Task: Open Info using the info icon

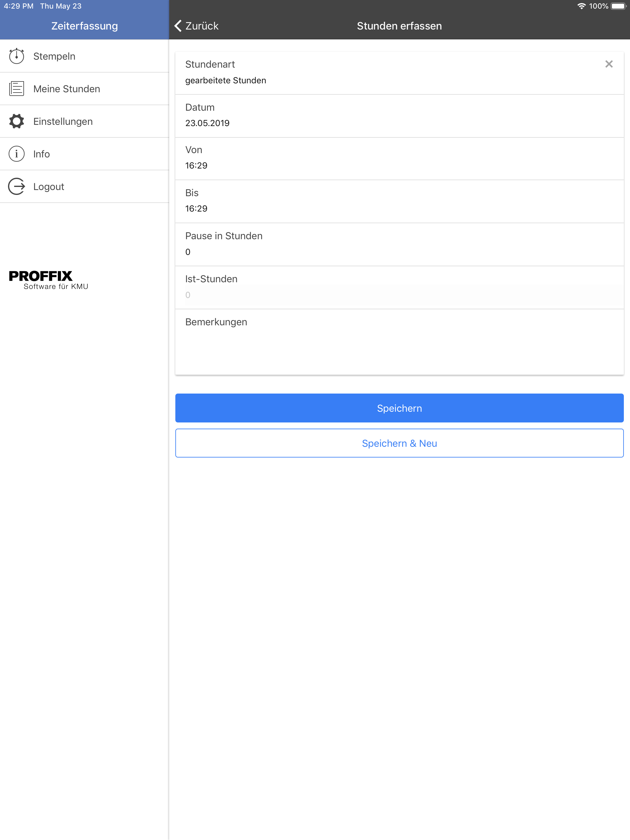Action: [16, 154]
